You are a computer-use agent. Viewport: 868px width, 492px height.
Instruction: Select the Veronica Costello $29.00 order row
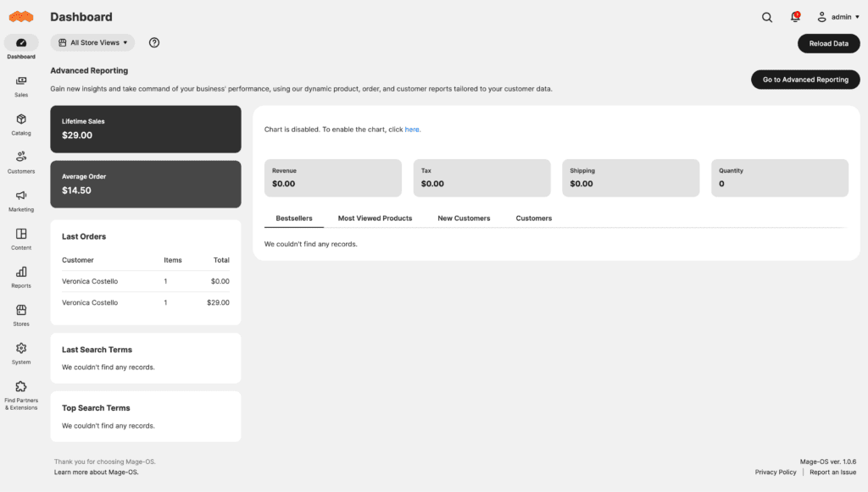click(145, 302)
